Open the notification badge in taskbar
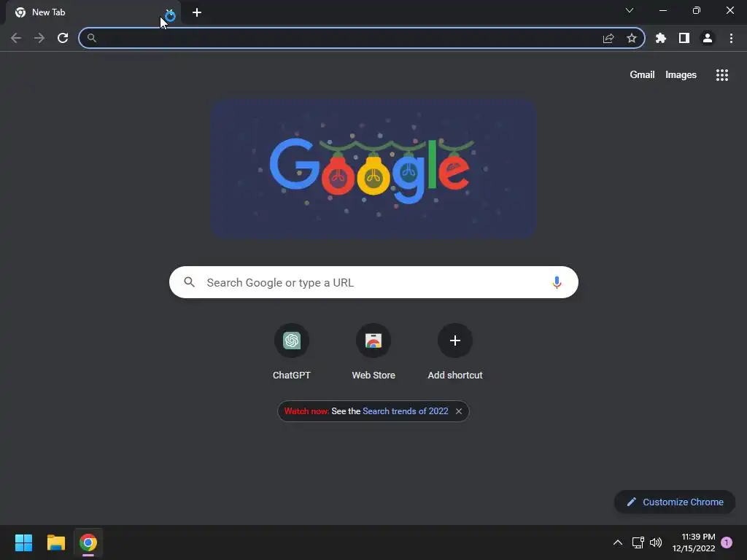The image size is (747, 560). click(727, 542)
